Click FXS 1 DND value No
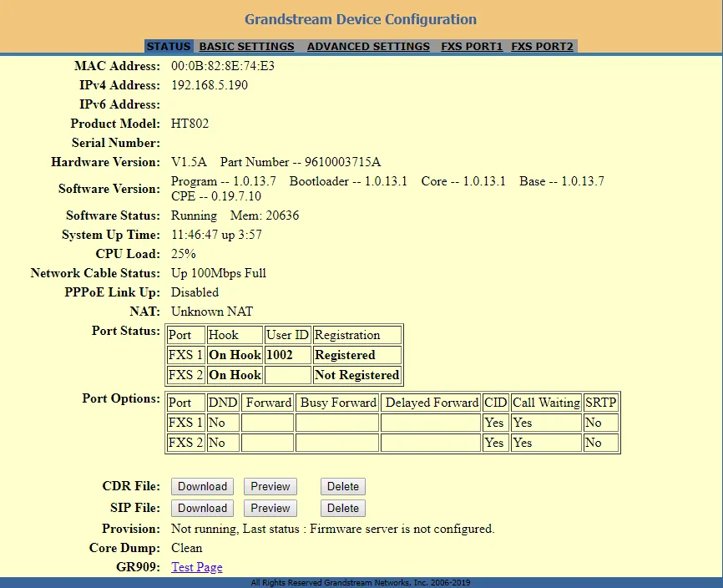 223,423
